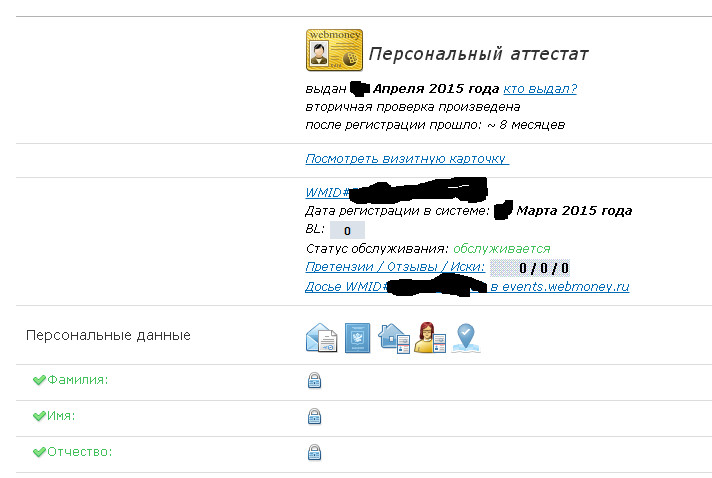
Task: Click the BL value 0 box
Action: (347, 230)
